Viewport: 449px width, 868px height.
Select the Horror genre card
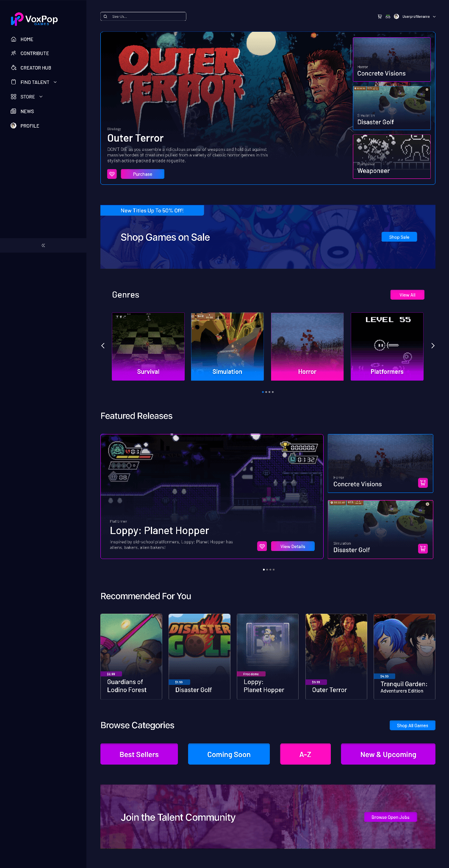[307, 346]
